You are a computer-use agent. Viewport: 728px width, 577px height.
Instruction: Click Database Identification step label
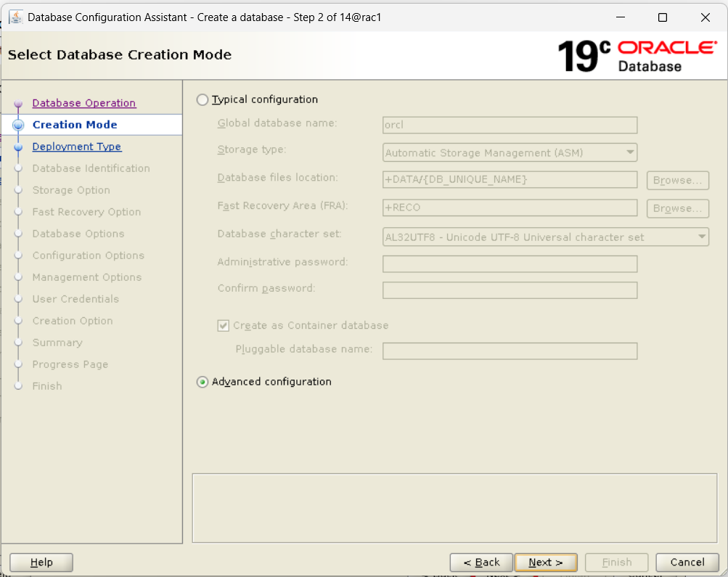[91, 168]
